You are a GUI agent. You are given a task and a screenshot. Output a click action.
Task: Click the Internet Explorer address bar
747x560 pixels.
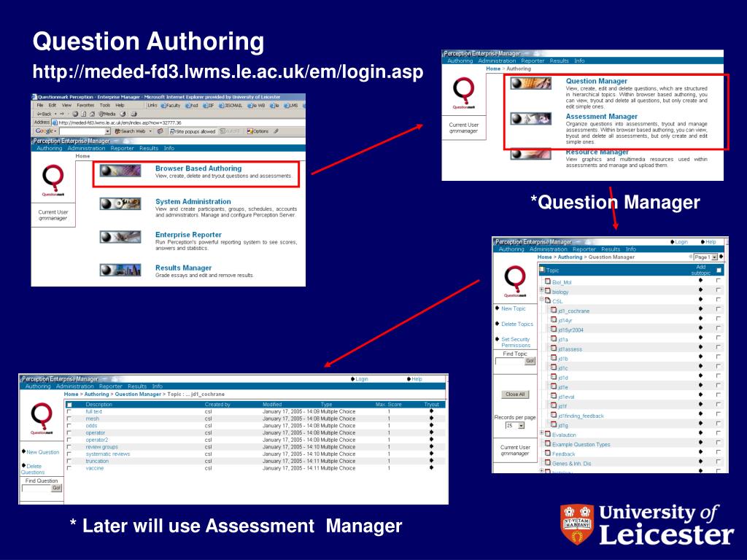[178, 122]
